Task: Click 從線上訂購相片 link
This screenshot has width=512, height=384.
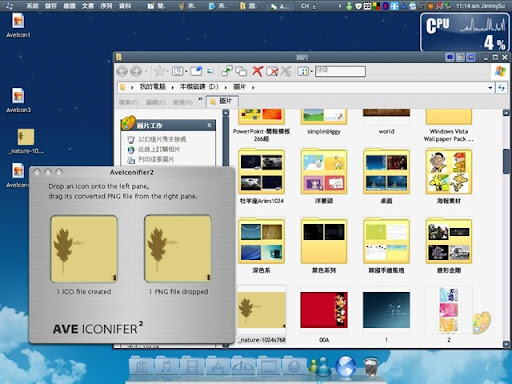Action: tap(159, 149)
